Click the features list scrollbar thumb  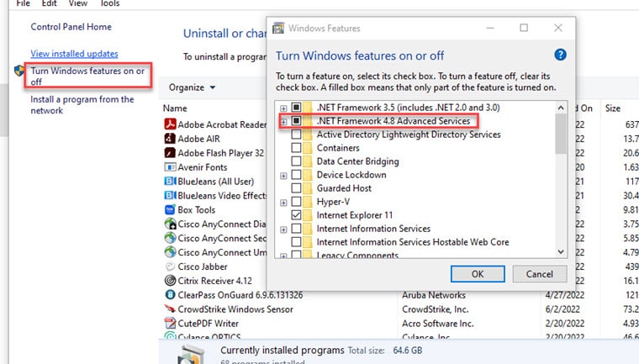(561, 134)
